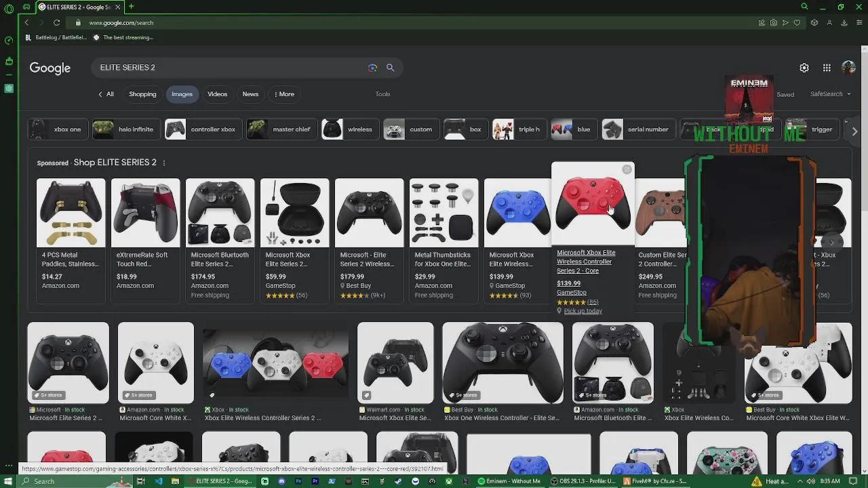Favorite this page with the heart icon
The image size is (868, 488).
tap(797, 22)
